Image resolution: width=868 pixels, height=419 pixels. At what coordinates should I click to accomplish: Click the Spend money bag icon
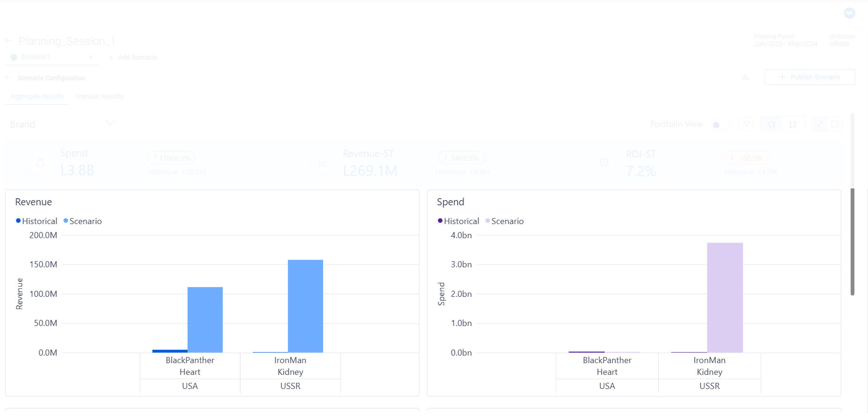click(40, 163)
